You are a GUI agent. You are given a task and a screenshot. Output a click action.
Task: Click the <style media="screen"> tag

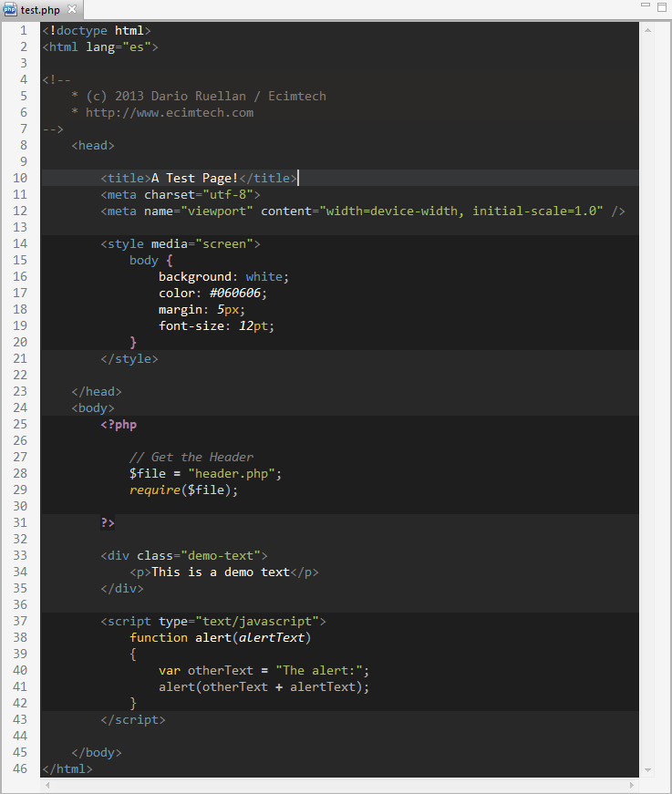[181, 244]
